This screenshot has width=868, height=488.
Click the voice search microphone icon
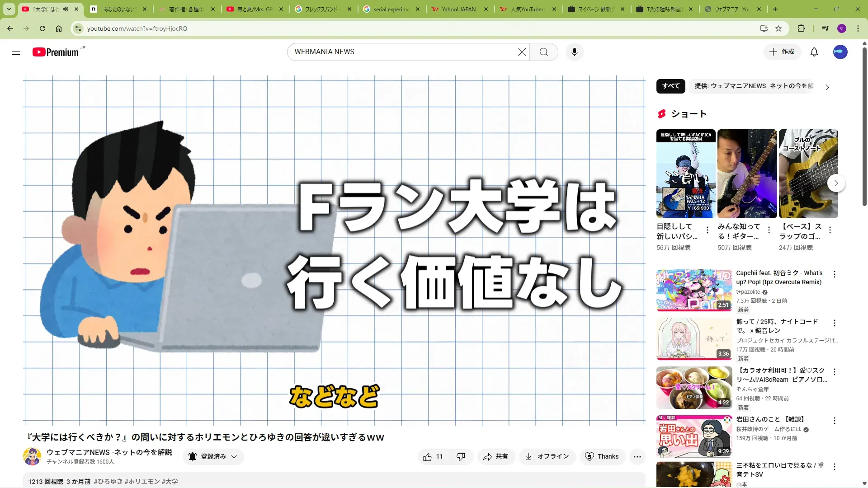coord(574,52)
